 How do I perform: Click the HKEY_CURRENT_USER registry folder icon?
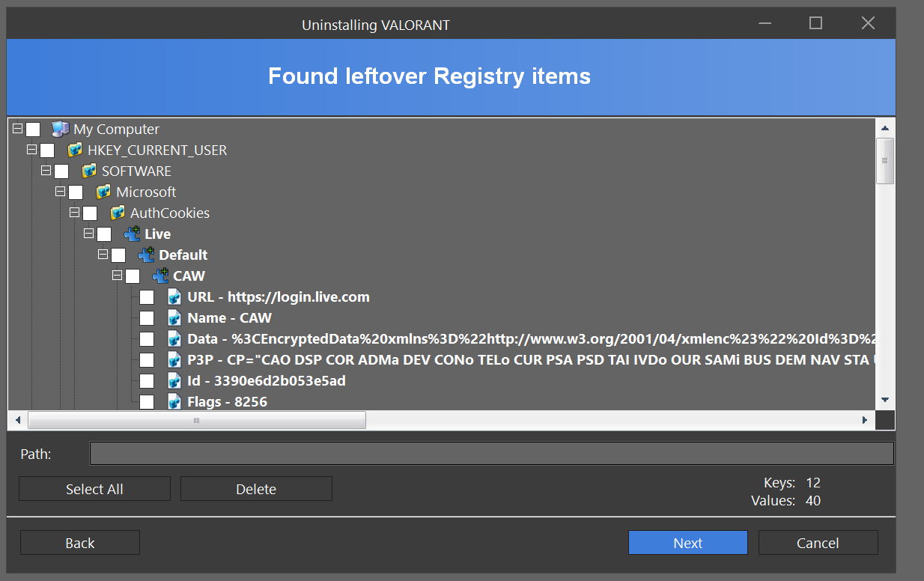click(x=75, y=150)
